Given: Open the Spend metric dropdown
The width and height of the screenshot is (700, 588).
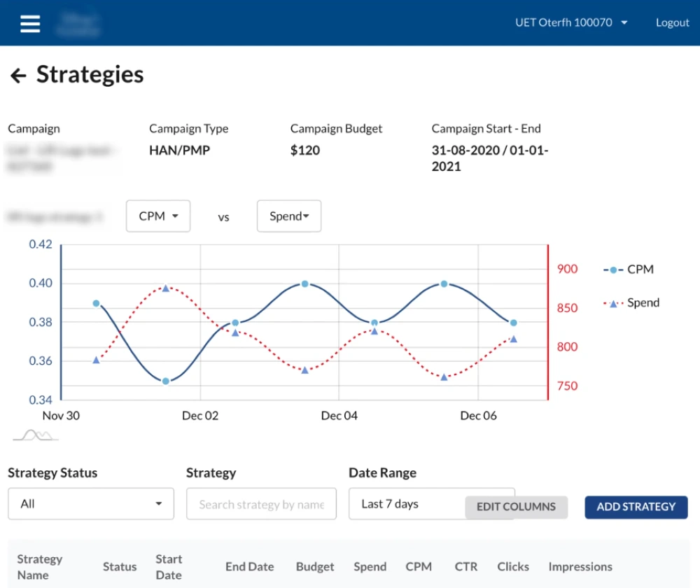Looking at the screenshot, I should [x=289, y=216].
